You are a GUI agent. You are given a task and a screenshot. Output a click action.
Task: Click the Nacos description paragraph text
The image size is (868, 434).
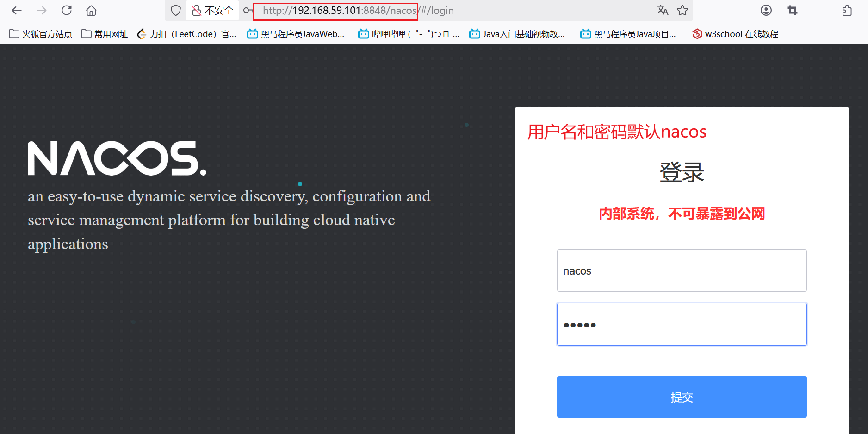click(x=229, y=220)
